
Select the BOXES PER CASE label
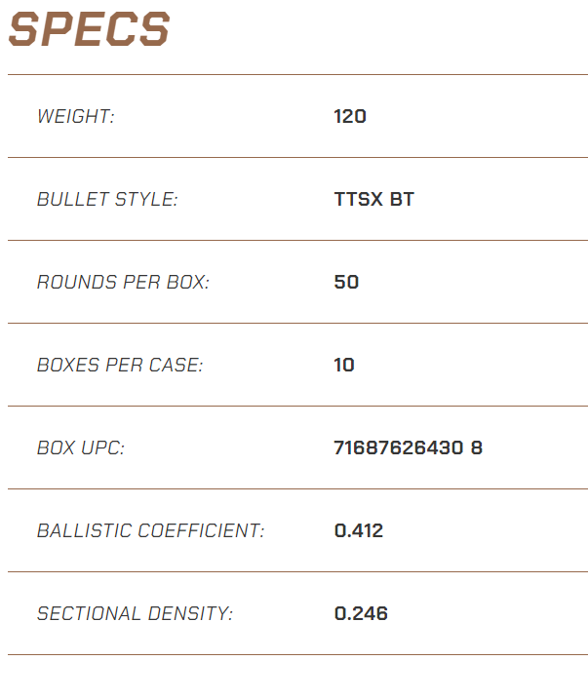tap(120, 366)
